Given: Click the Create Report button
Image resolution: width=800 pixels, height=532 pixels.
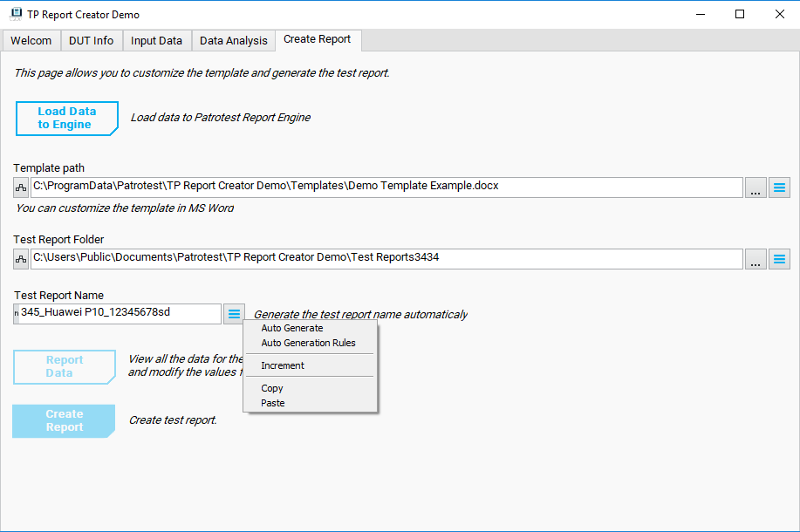Looking at the screenshot, I should [x=64, y=421].
